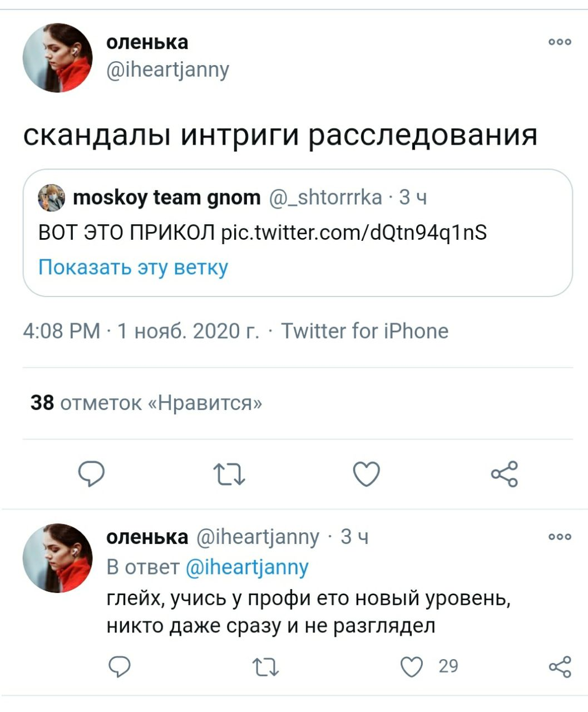
Task: Click the оленька display name in header
Action: (x=147, y=42)
